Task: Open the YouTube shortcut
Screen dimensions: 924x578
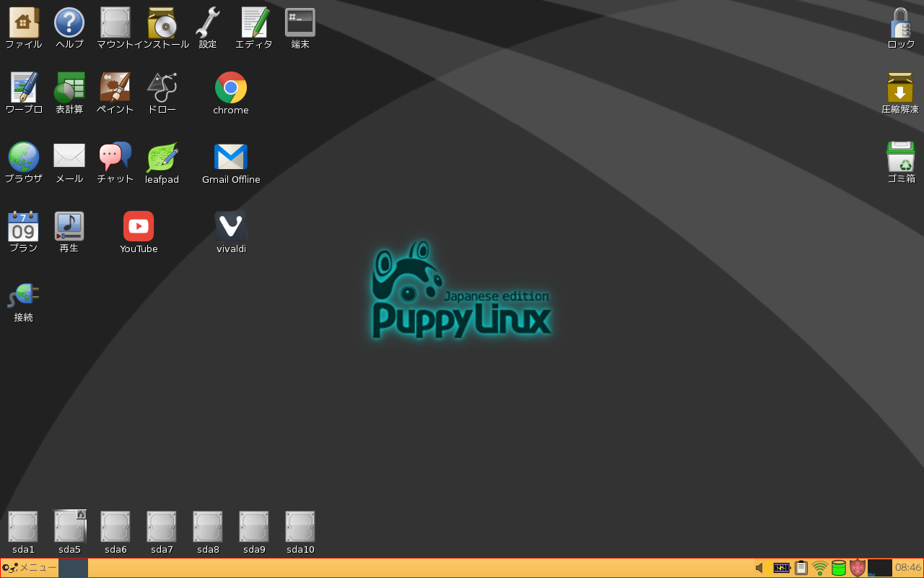Action: pyautogui.click(x=138, y=226)
